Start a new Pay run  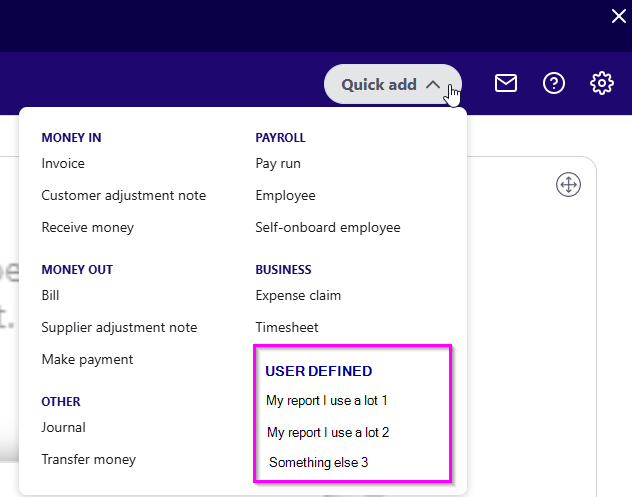(x=278, y=164)
